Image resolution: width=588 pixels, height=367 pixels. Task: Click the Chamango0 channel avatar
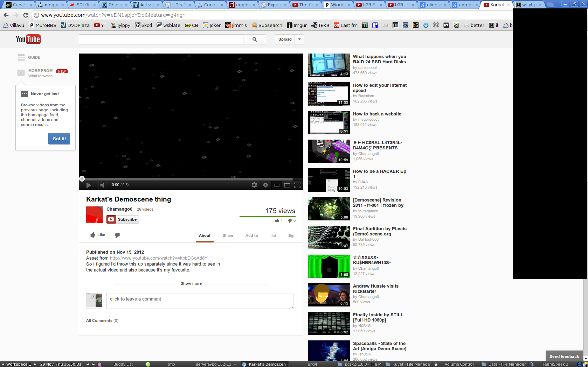(95, 215)
